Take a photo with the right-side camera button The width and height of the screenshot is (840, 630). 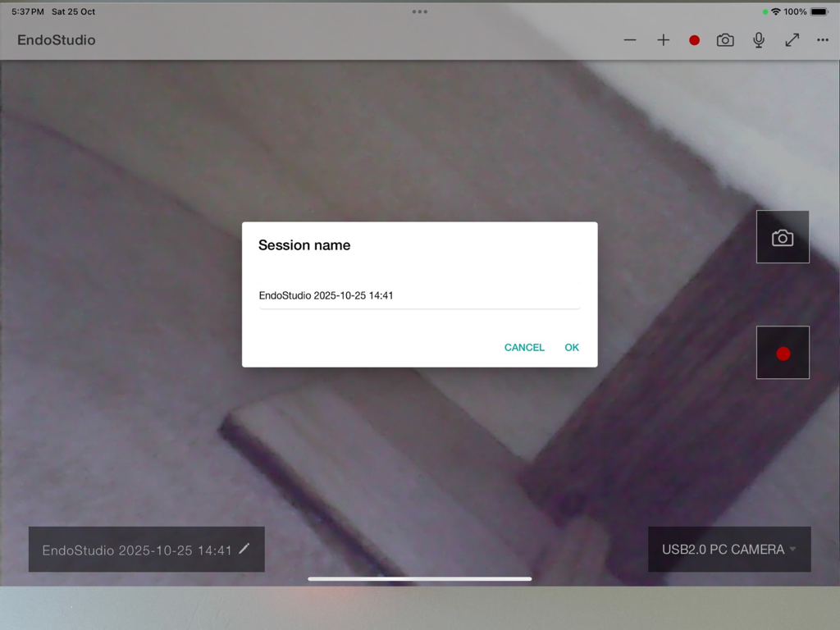point(782,237)
